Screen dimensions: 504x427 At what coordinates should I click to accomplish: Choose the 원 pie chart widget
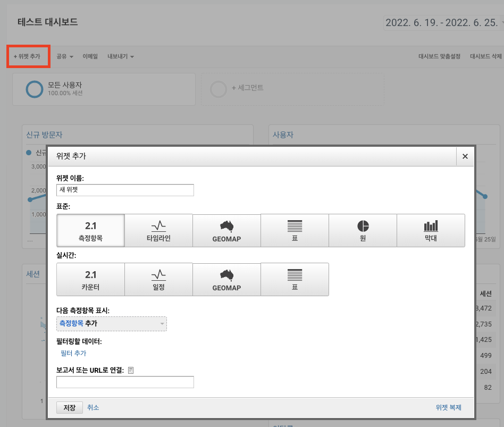coord(363,231)
